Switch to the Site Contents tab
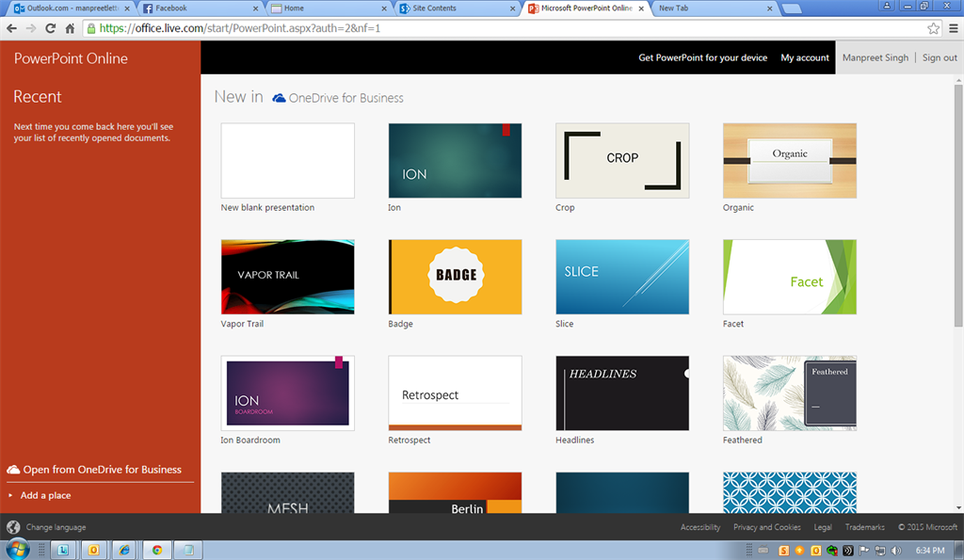 pos(458,8)
